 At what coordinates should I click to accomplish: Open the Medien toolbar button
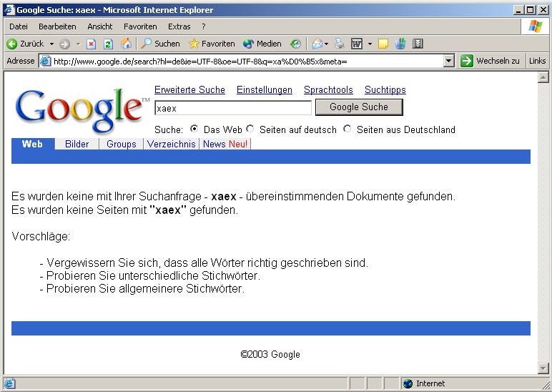click(262, 44)
